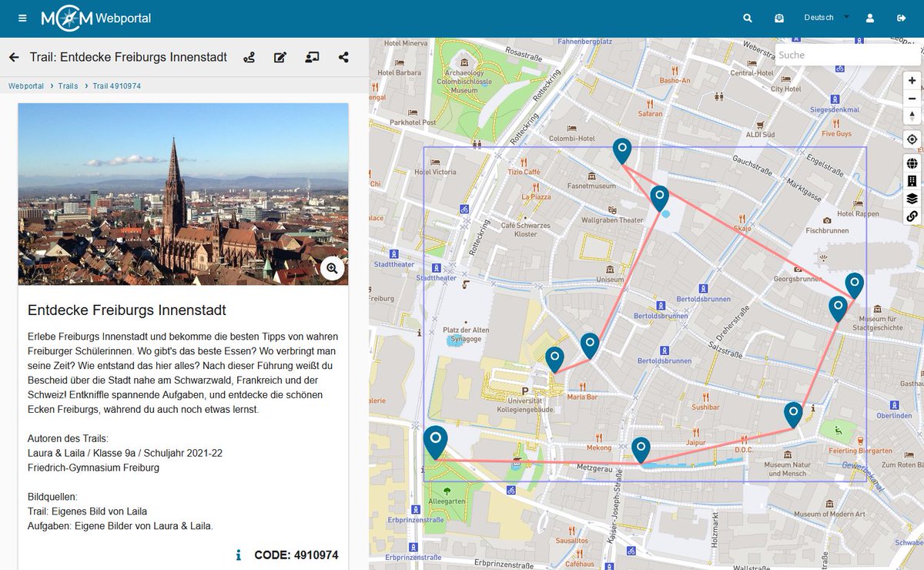The height and width of the screenshot is (570, 924).
Task: Toggle the buildings map icon
Action: [x=912, y=181]
